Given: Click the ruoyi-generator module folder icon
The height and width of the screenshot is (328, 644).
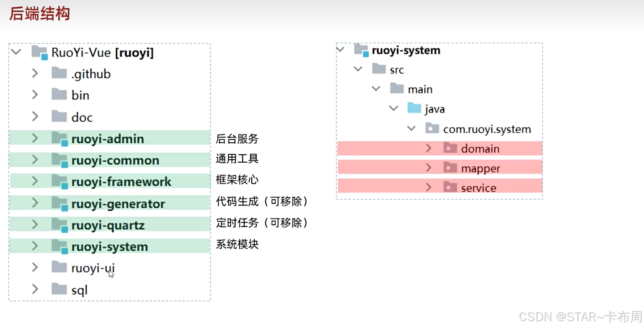Looking at the screenshot, I should tap(60, 203).
